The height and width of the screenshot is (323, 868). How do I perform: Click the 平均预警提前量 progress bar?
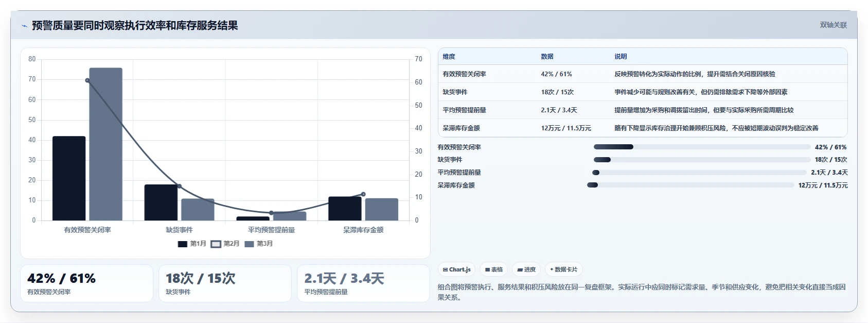(699, 173)
